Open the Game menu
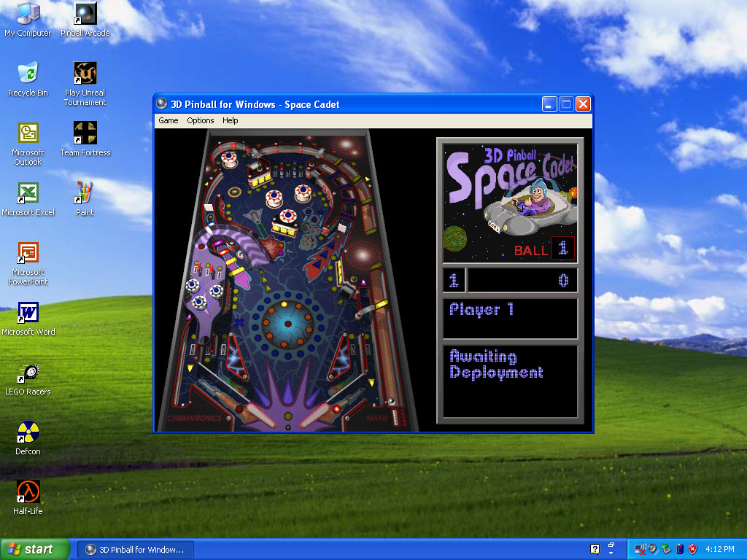This screenshot has width=747, height=560. pos(169,120)
